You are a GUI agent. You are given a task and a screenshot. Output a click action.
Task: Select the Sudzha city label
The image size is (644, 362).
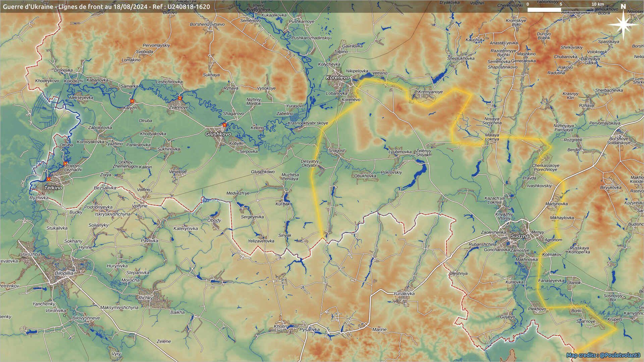pos(520,236)
